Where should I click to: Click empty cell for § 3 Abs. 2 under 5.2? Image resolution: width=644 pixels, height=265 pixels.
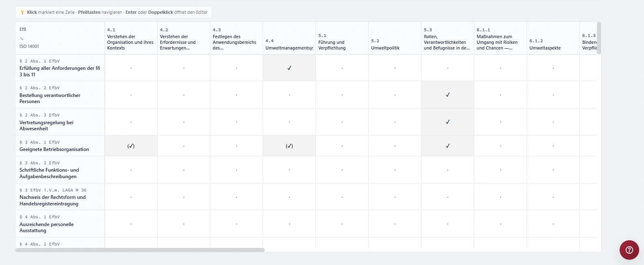pos(395,170)
